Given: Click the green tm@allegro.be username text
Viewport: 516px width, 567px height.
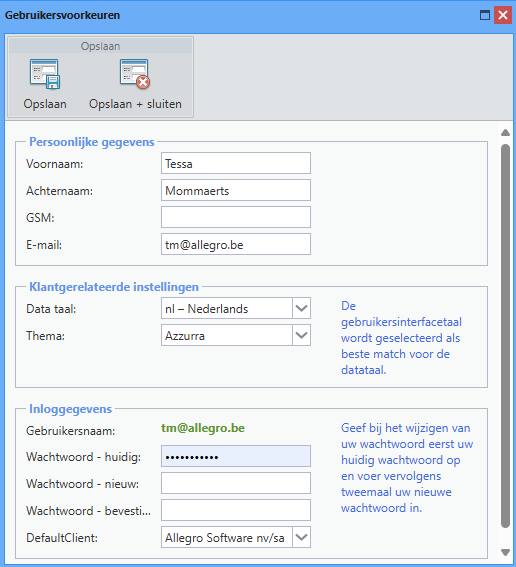Looking at the screenshot, I should pyautogui.click(x=203, y=428).
